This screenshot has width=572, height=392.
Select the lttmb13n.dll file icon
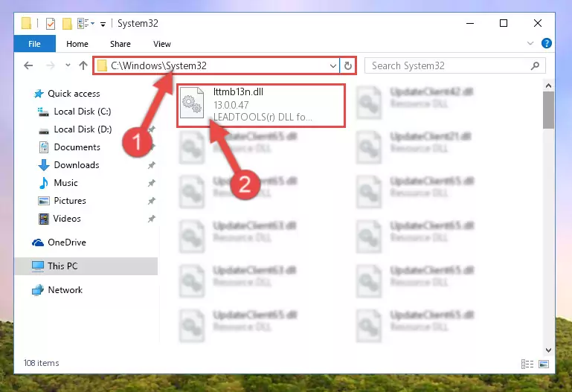click(192, 103)
